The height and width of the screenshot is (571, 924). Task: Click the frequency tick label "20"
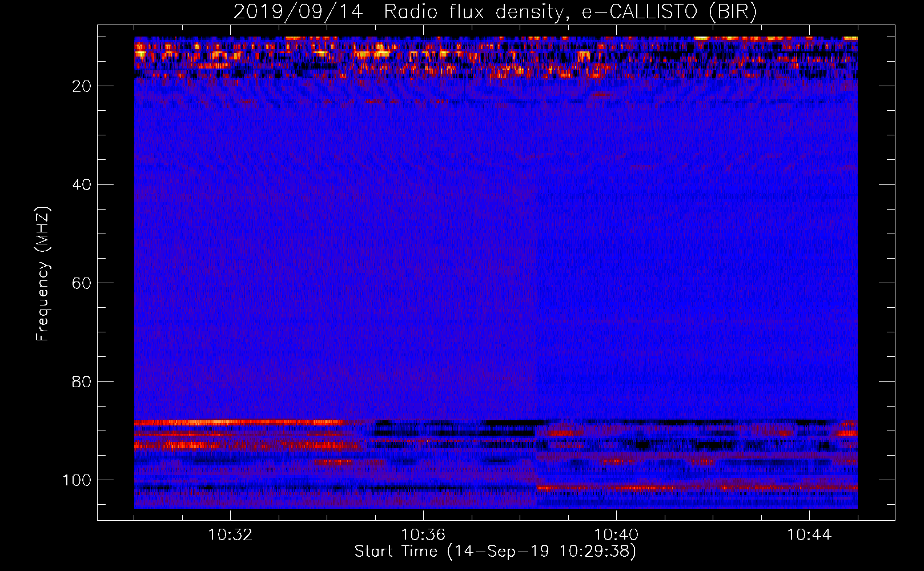click(x=82, y=86)
